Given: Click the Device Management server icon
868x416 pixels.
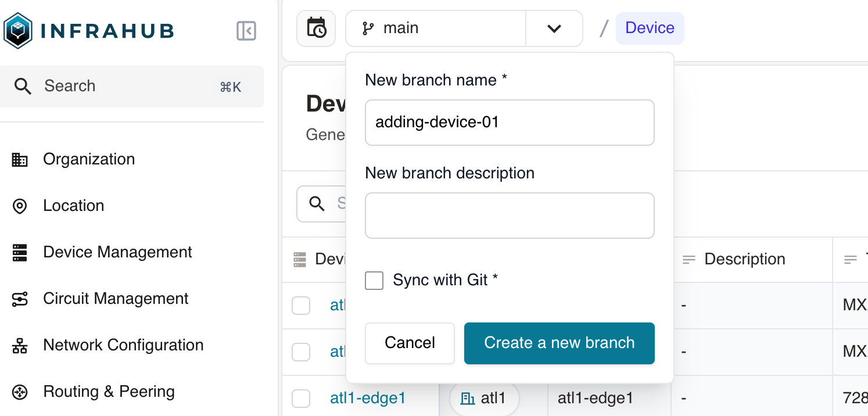Looking at the screenshot, I should [20, 253].
